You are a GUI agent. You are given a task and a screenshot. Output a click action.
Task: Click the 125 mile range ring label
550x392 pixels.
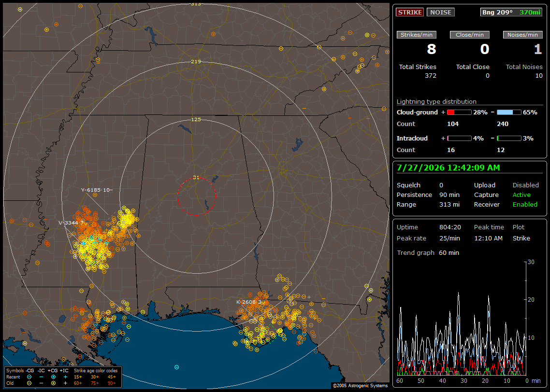196,119
